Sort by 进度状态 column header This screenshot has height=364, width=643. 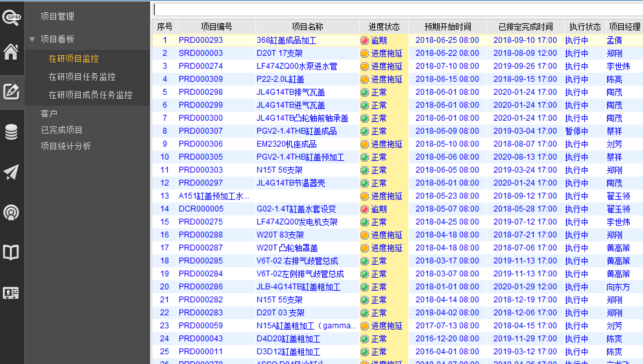tap(384, 27)
